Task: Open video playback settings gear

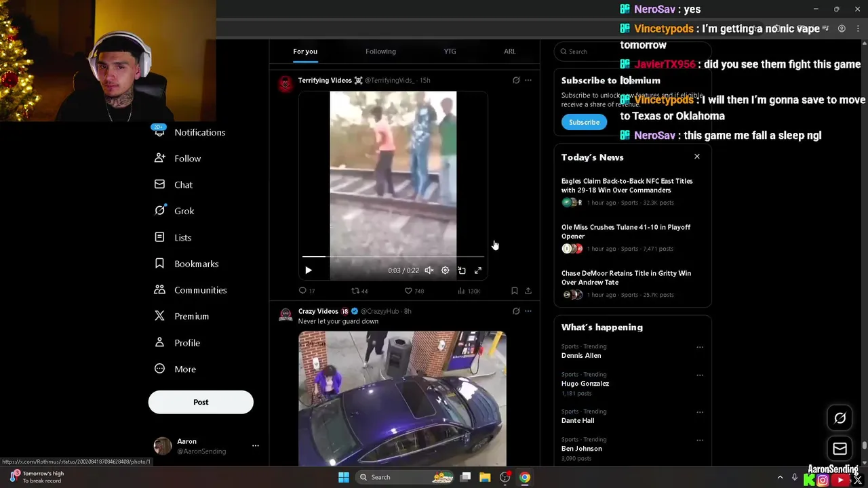Action: coord(446,270)
